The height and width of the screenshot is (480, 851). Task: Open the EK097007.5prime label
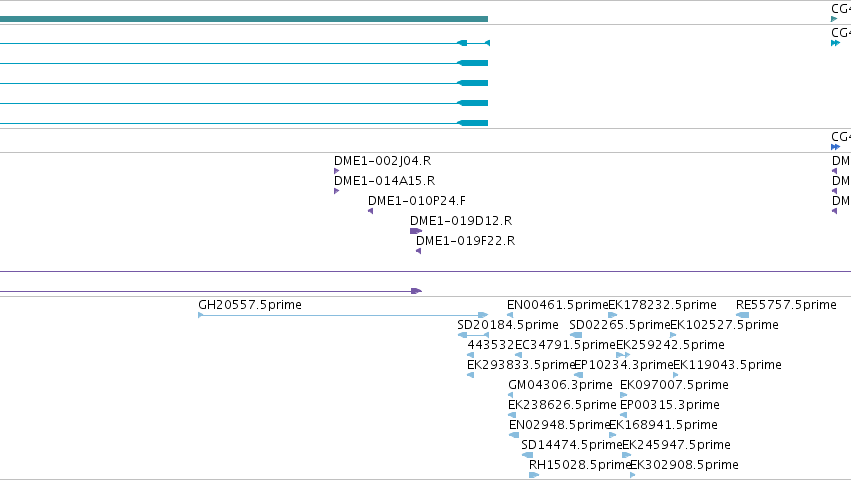(x=674, y=386)
